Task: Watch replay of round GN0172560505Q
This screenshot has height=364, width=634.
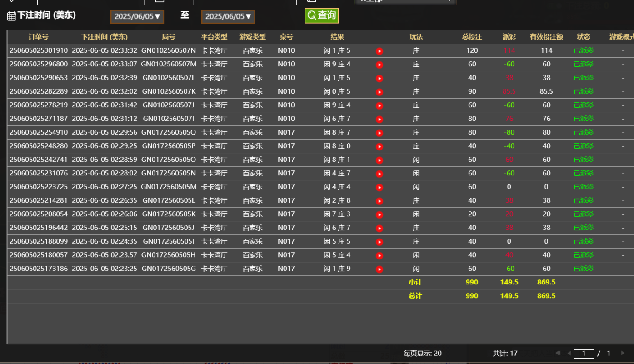Action: (379, 133)
